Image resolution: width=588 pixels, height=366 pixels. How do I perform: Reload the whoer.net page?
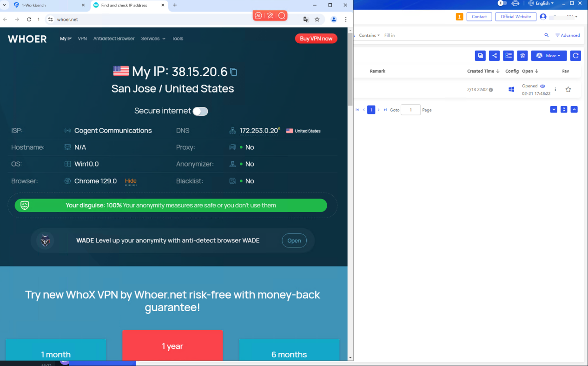[x=29, y=20]
